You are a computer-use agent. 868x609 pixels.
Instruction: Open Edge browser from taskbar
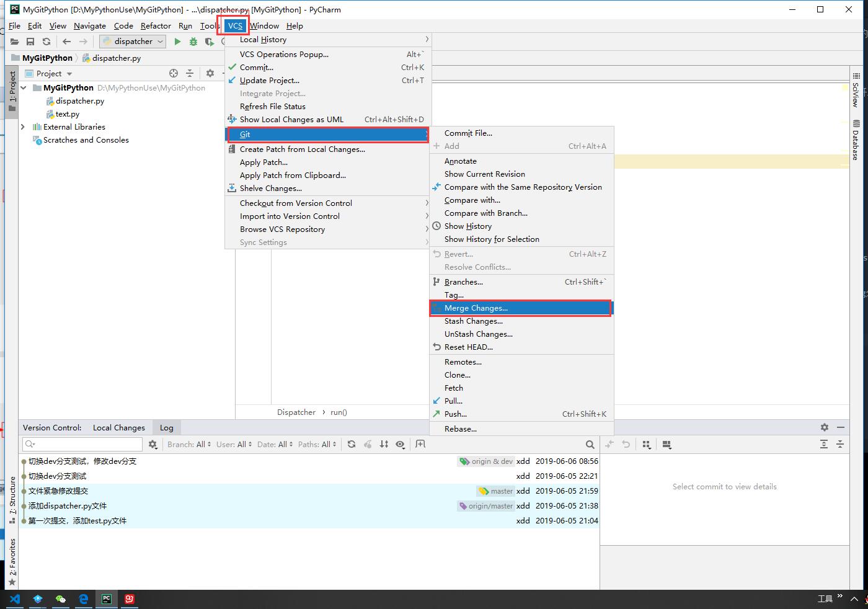(83, 598)
